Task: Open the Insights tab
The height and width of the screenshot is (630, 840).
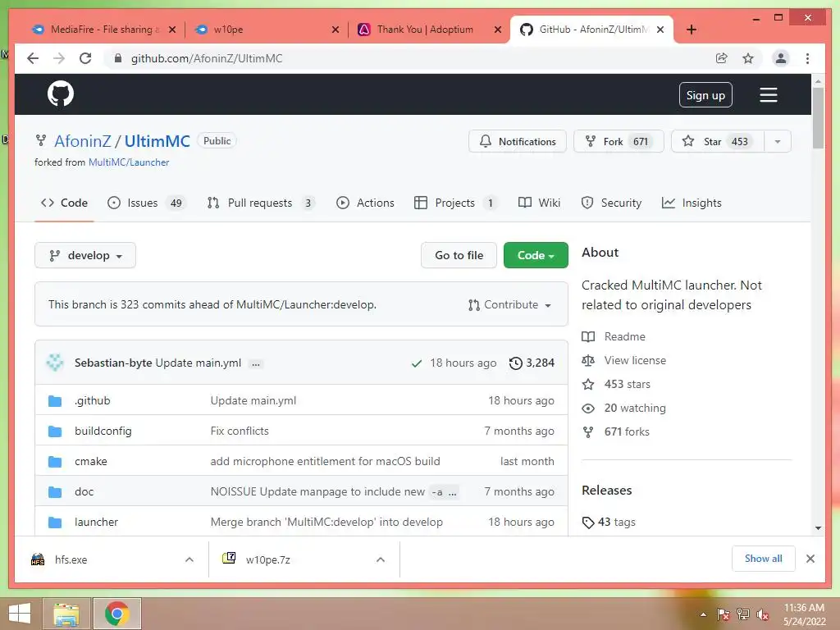Action: [x=692, y=203]
